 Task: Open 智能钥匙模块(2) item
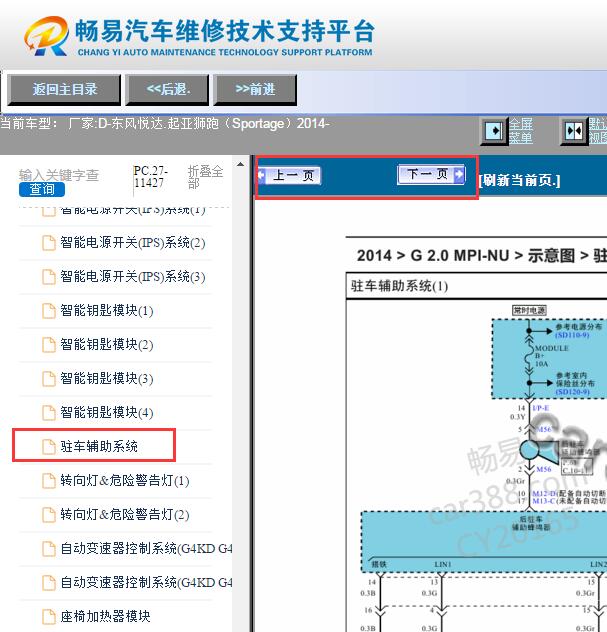tap(107, 345)
